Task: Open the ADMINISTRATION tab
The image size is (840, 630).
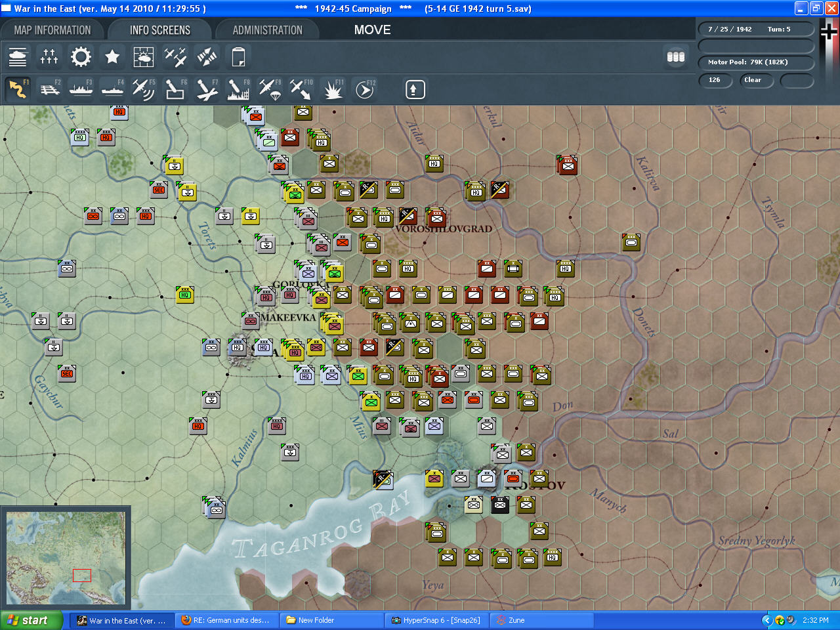Action: pos(267,30)
